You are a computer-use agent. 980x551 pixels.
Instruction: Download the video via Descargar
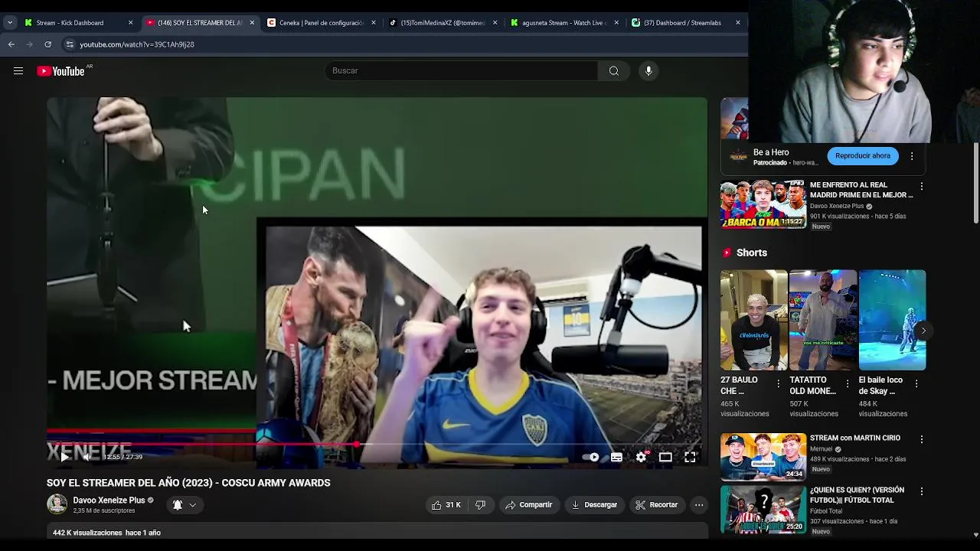594,505
